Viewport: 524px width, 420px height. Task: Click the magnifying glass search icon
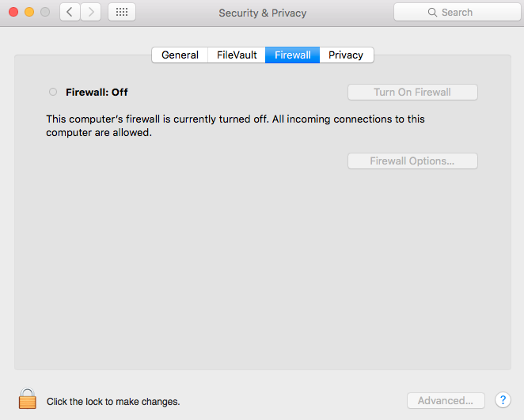point(432,13)
